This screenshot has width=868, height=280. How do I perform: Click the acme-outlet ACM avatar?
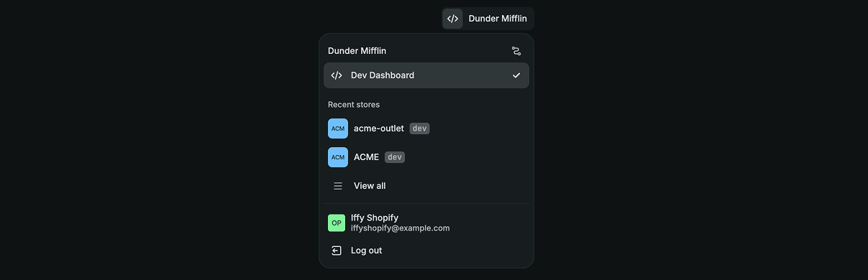[x=338, y=129]
